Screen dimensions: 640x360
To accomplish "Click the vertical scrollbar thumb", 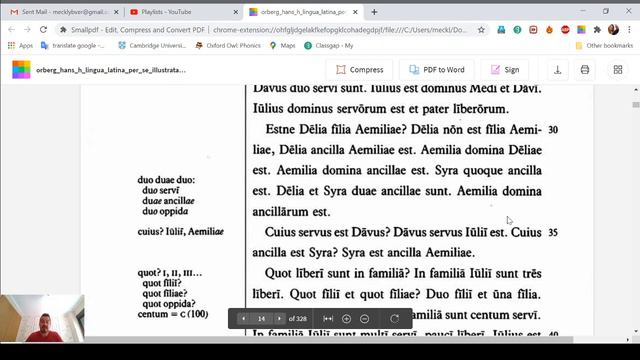I will click(636, 105).
